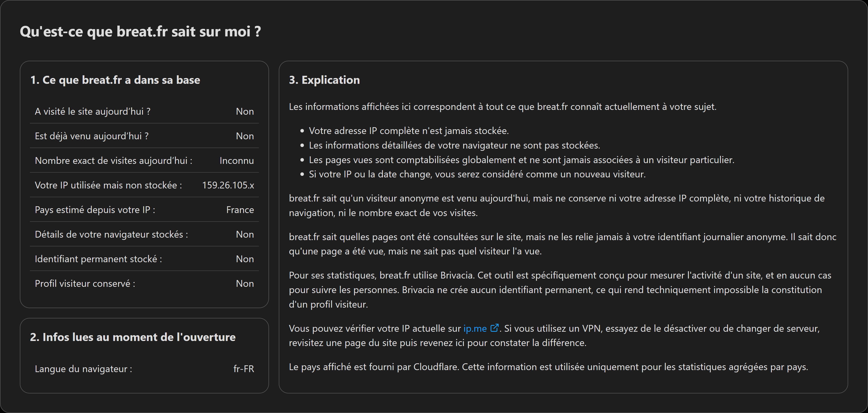Click the 'Non' value for 'Profil visiteur conservé'
868x413 pixels.
245,284
